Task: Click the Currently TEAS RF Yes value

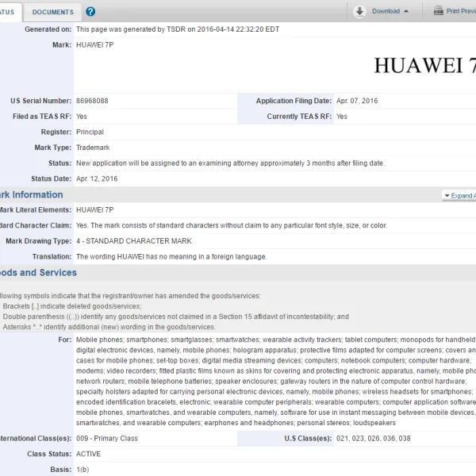Action: [341, 117]
